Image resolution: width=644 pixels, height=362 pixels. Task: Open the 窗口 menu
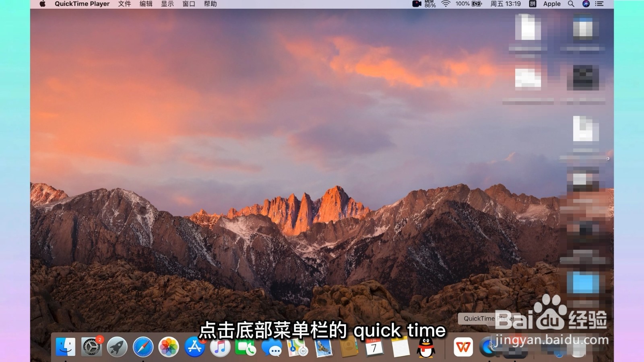pyautogui.click(x=189, y=4)
